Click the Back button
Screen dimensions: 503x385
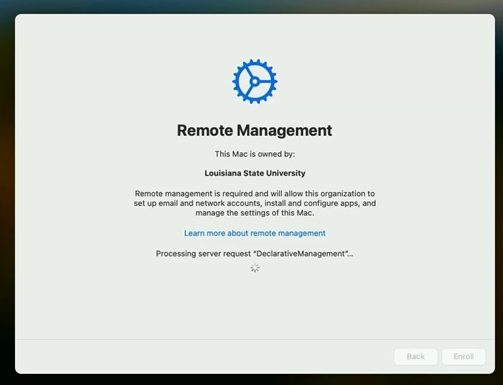click(415, 357)
